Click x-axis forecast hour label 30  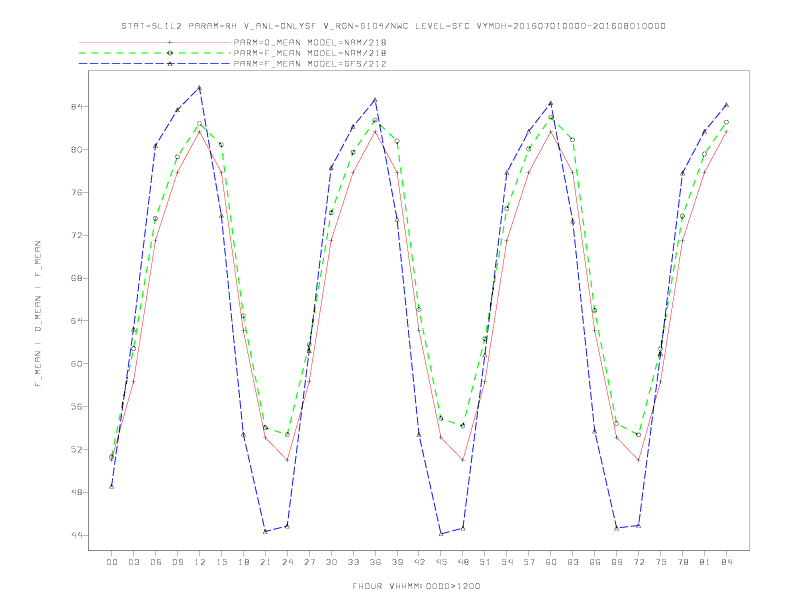pos(331,562)
